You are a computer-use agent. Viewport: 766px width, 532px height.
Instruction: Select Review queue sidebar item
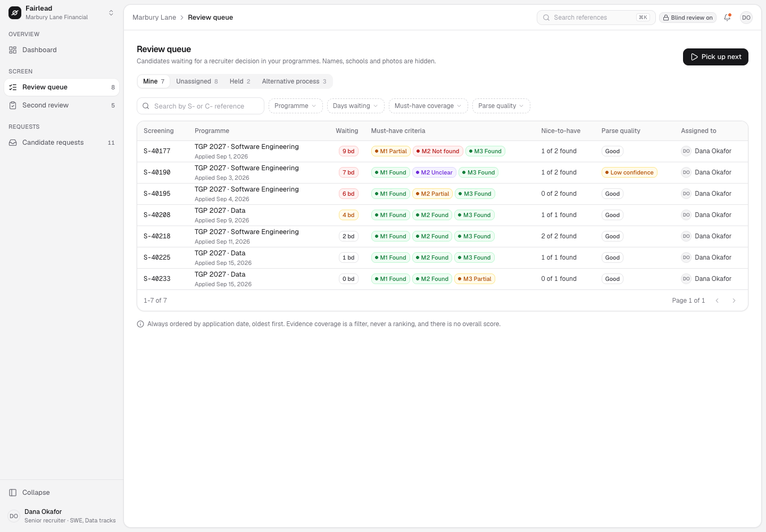62,87
